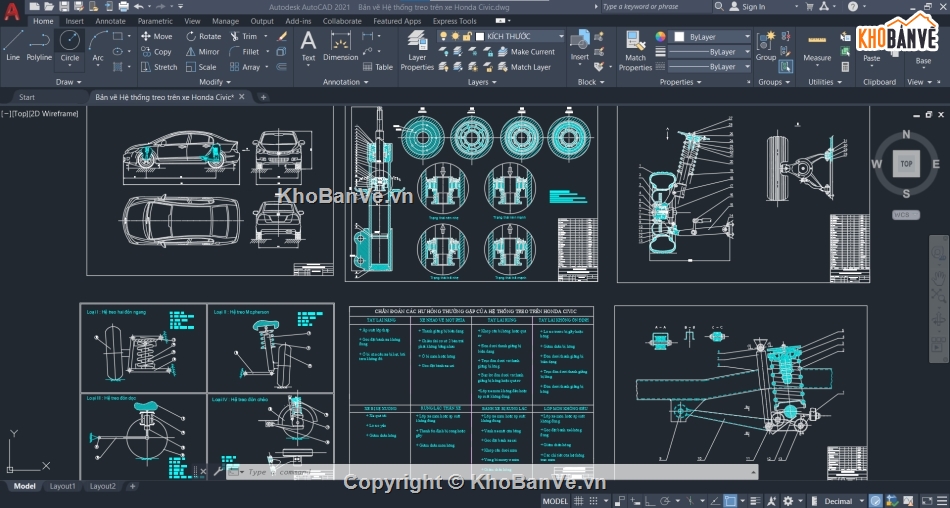
Task: Click the Make Current layer button
Action: coord(526,52)
